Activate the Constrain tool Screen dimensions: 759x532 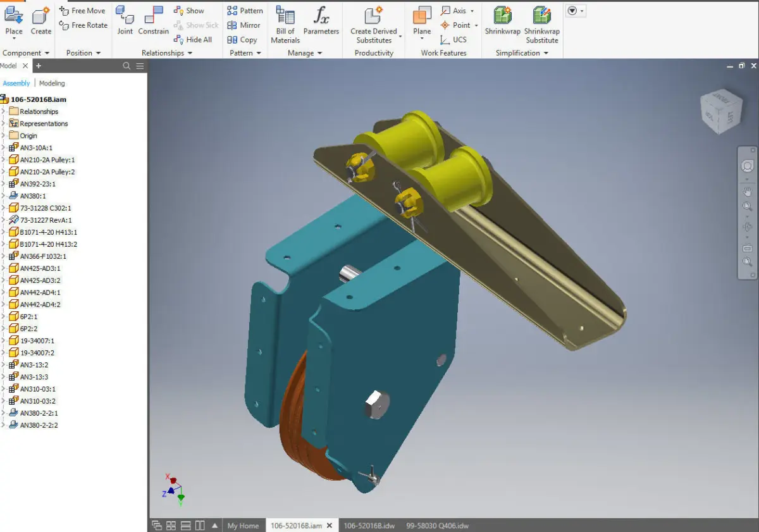153,21
